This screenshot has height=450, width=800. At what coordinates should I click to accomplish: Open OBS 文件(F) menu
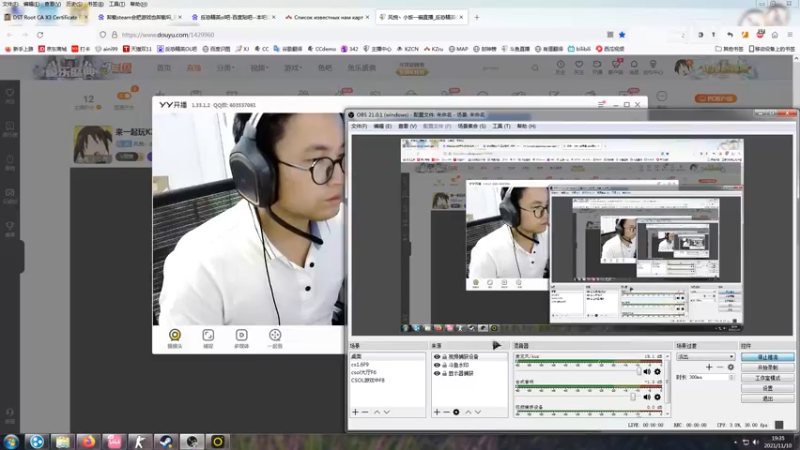tap(359, 126)
